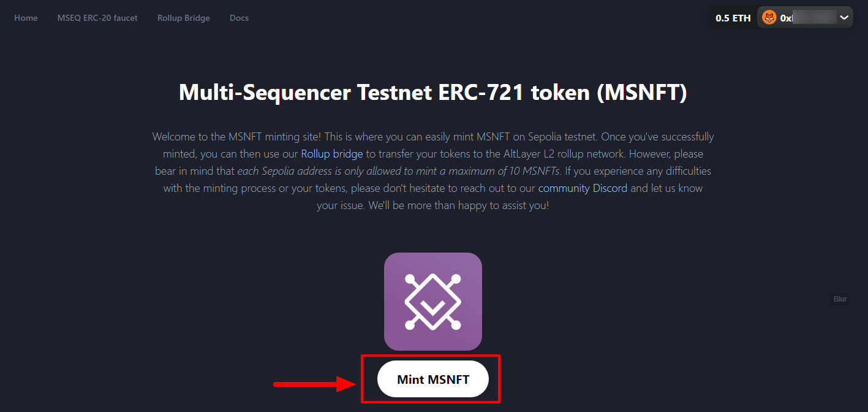The height and width of the screenshot is (412, 868).
Task: Follow the inline Rollup bridge link
Action: click(x=332, y=154)
